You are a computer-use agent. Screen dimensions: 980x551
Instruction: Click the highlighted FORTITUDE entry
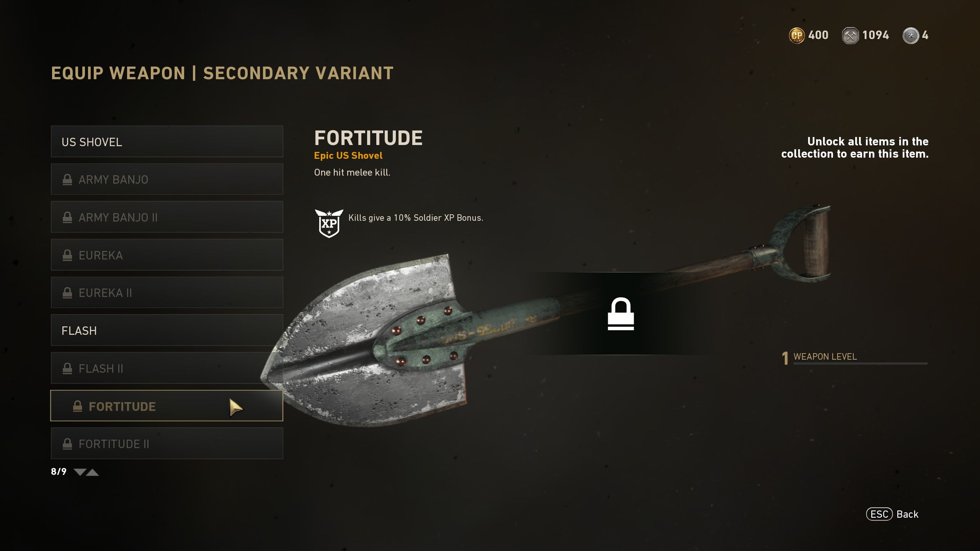167,406
